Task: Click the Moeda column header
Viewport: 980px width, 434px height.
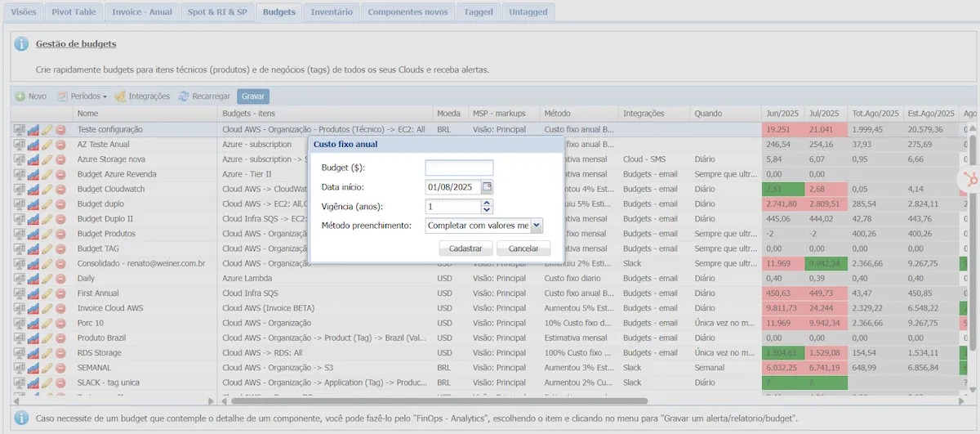Action: [451, 114]
